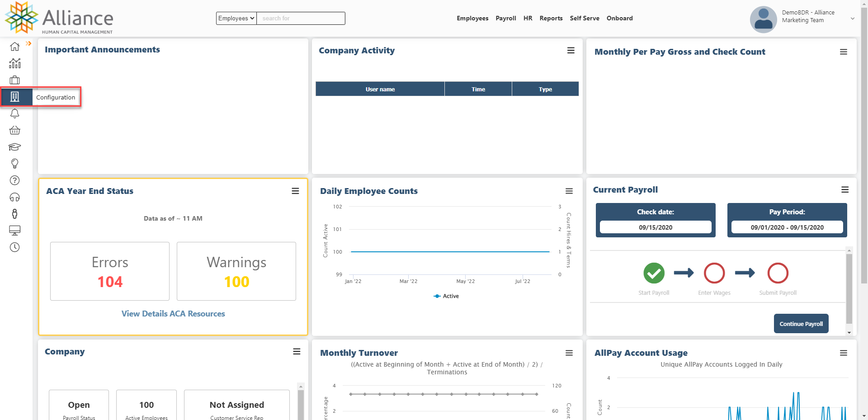Viewport: 868px width, 420px height.
Task: Open the headset support sidebar icon
Action: click(15, 197)
